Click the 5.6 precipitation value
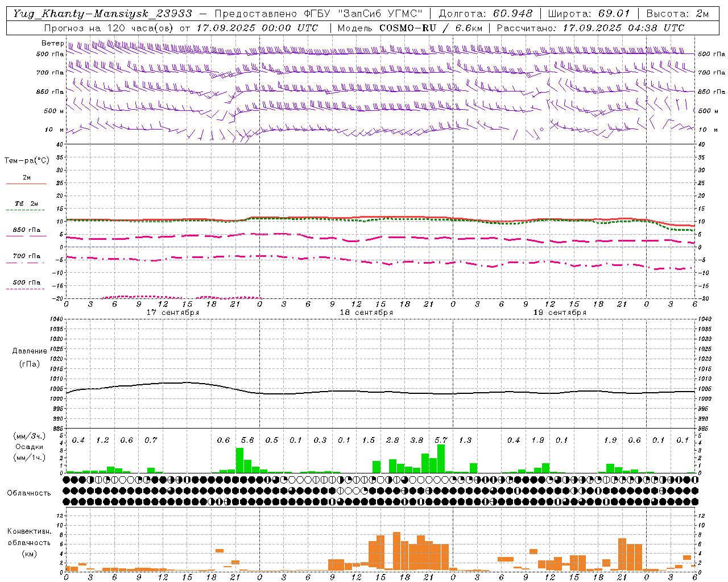This screenshot has height=582, width=728. click(247, 440)
